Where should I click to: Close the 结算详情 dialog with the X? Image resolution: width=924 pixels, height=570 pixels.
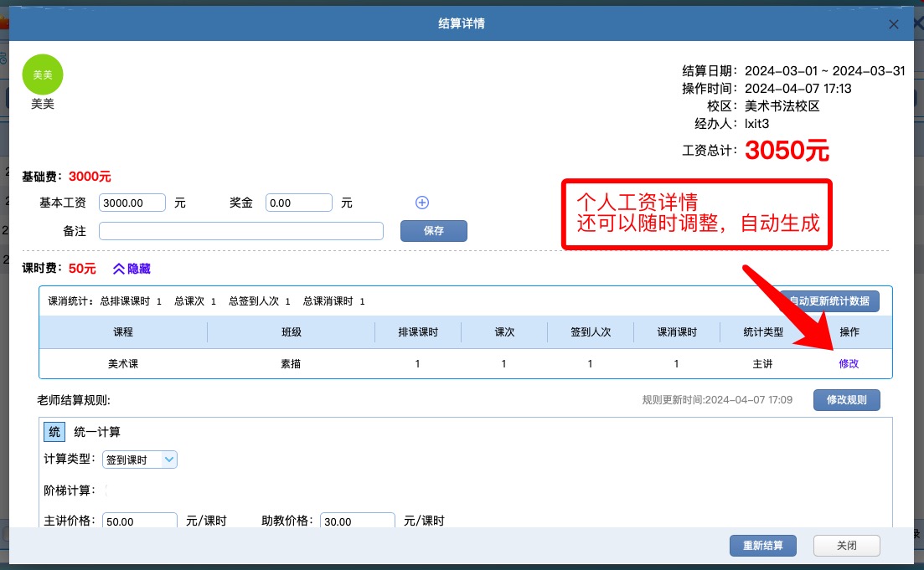(893, 24)
